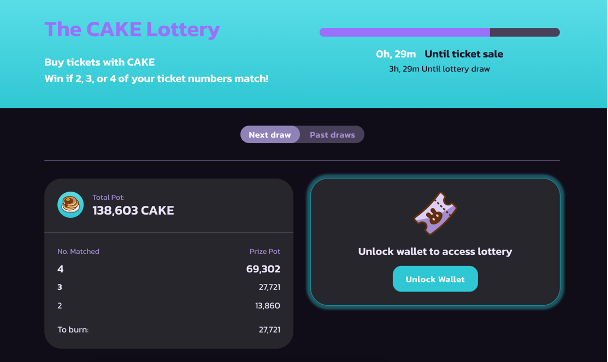Viewport: 608px width, 362px height.
Task: Click the Buy tickets with CAKE text
Action: (x=100, y=62)
